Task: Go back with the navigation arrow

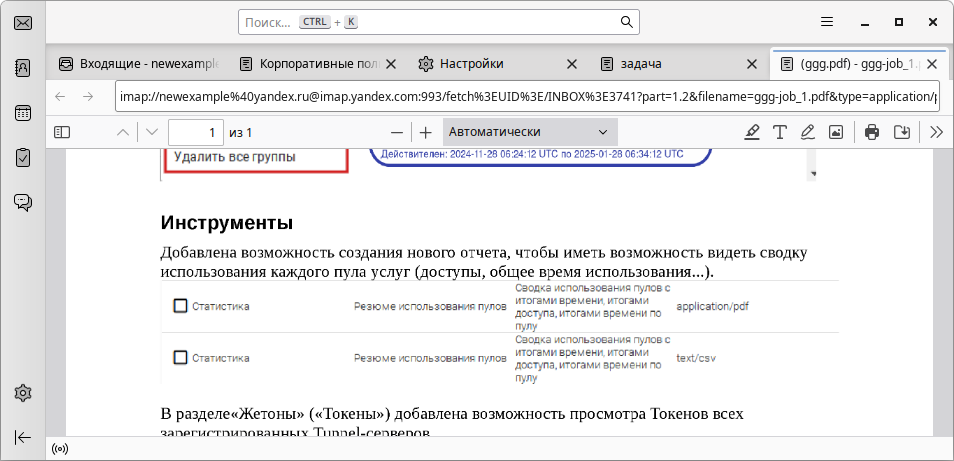Action: pyautogui.click(x=60, y=97)
